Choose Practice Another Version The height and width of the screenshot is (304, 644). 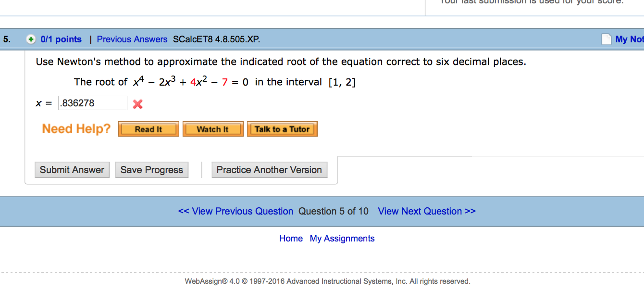point(269,170)
